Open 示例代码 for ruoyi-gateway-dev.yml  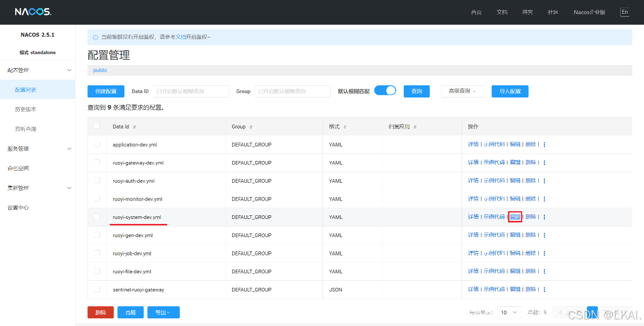494,162
